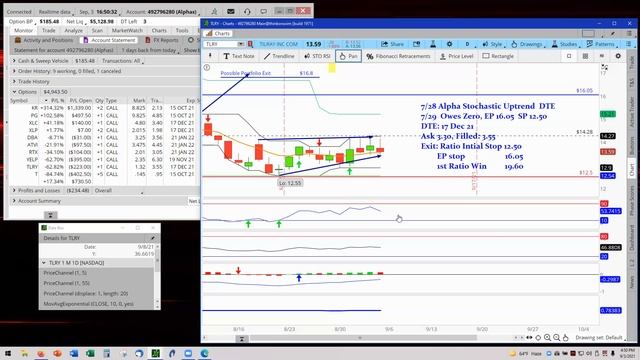The height and width of the screenshot is (360, 640).
Task: Select the Charts tab in chart window
Action: coord(218,33)
